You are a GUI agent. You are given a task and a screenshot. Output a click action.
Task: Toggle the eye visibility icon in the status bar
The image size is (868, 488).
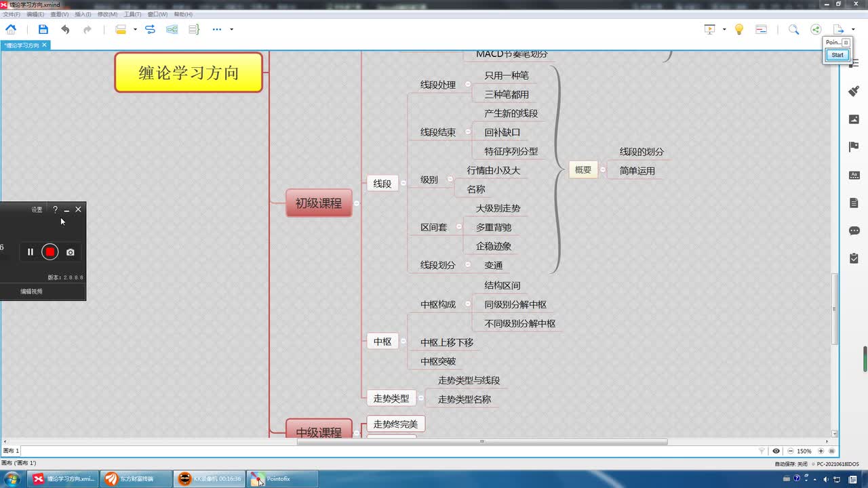coord(776,451)
